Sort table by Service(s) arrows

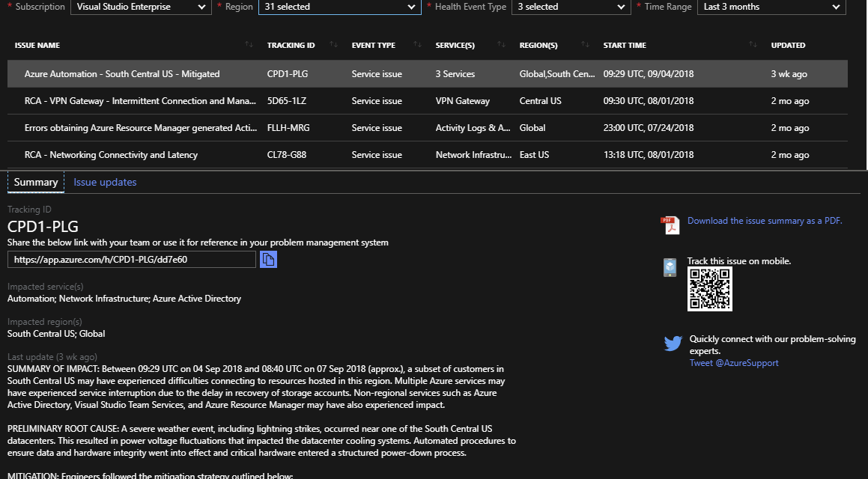(501, 45)
